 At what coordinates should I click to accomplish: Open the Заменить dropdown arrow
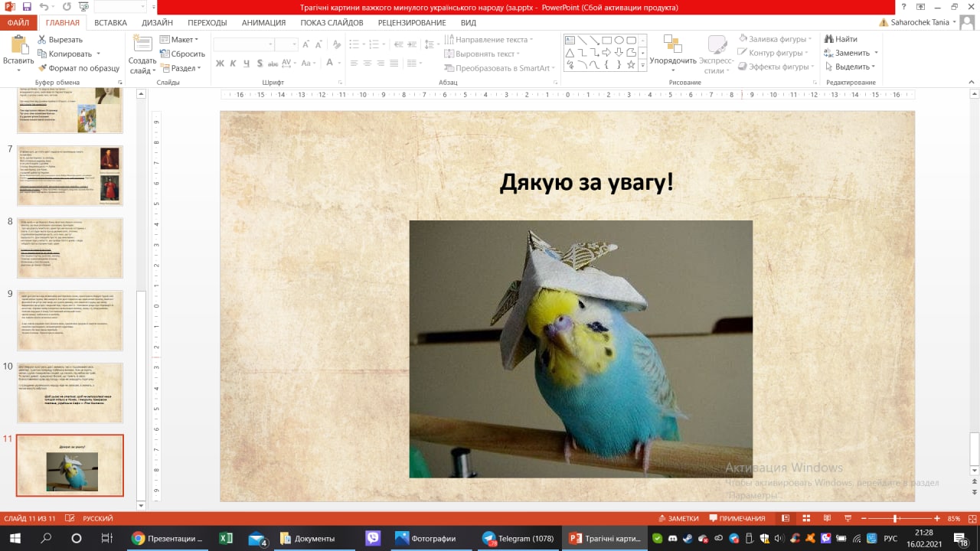876,53
